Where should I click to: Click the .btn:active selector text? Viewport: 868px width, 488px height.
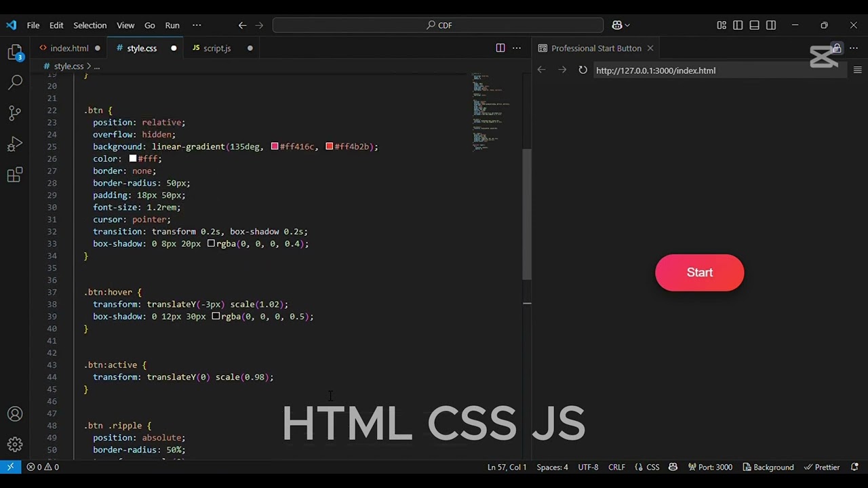pos(111,365)
